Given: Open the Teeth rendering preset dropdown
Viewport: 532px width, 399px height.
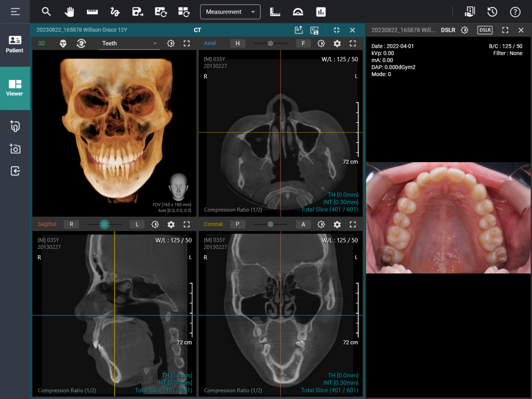Looking at the screenshot, I should 130,44.
